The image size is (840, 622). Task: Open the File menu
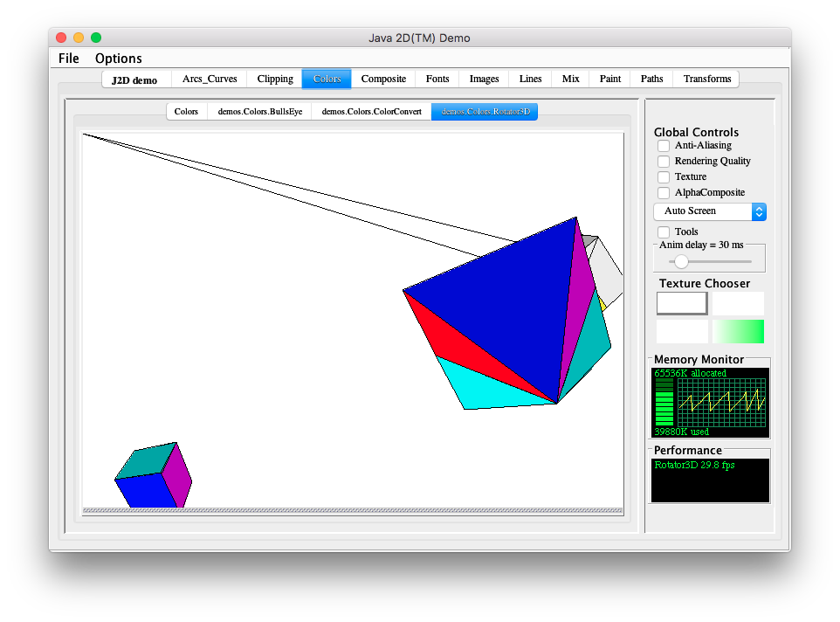tap(68, 59)
